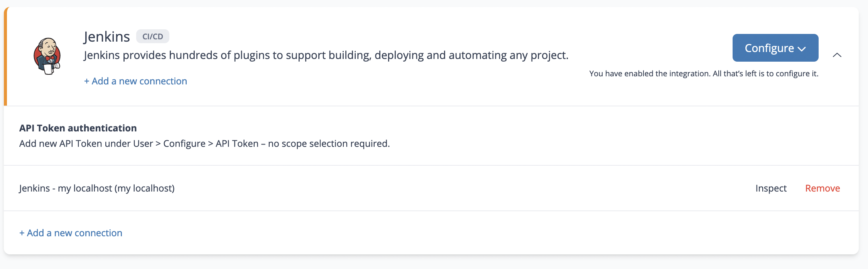This screenshot has width=868, height=269.
Task: Click the 'You have enabled the integration' notice
Action: coord(703,74)
